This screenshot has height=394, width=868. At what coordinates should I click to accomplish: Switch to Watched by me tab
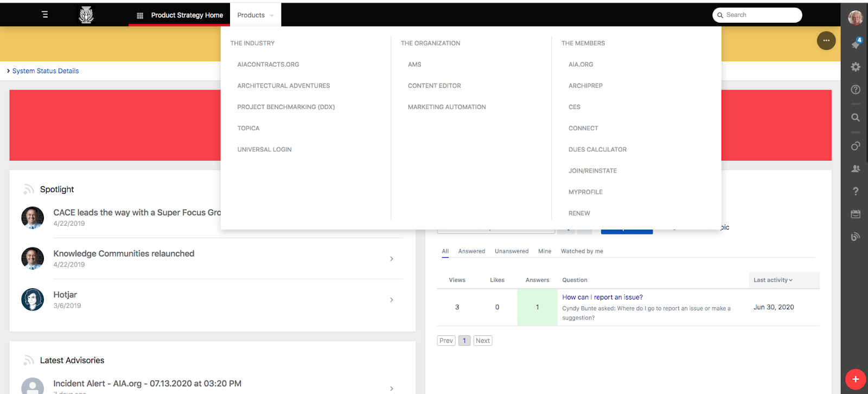[x=582, y=251]
